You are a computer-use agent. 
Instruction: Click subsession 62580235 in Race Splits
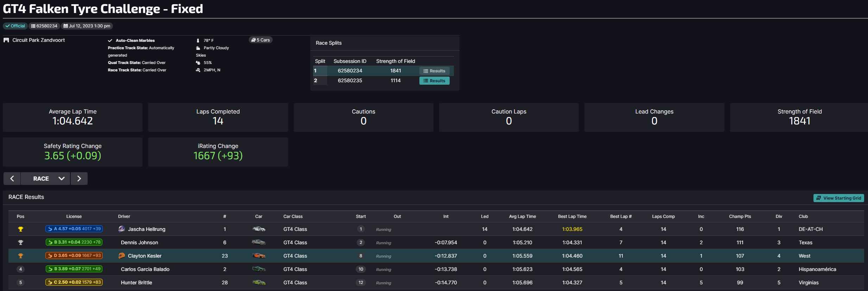point(350,80)
